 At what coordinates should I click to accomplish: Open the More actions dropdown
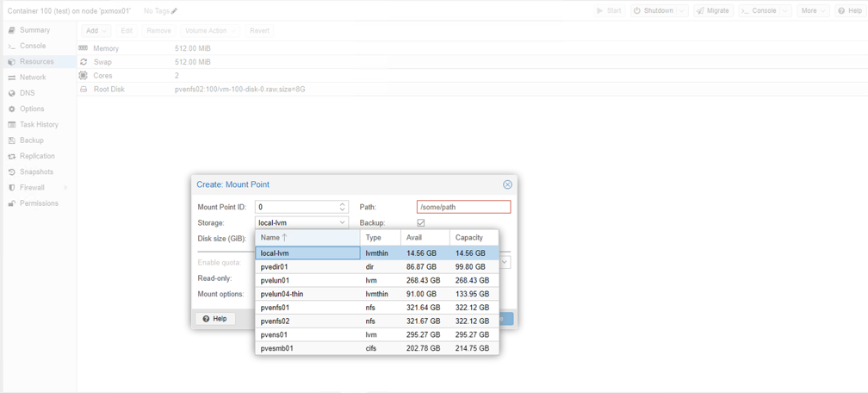812,11
